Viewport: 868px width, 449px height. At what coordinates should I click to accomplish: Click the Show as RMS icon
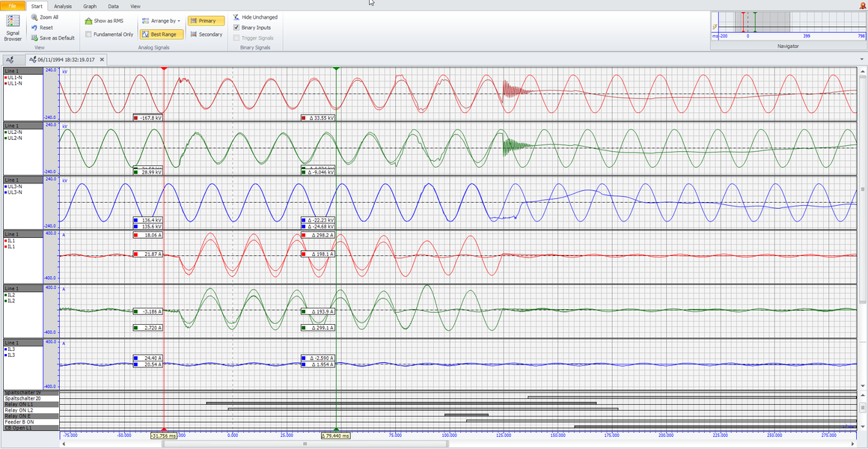(x=88, y=21)
